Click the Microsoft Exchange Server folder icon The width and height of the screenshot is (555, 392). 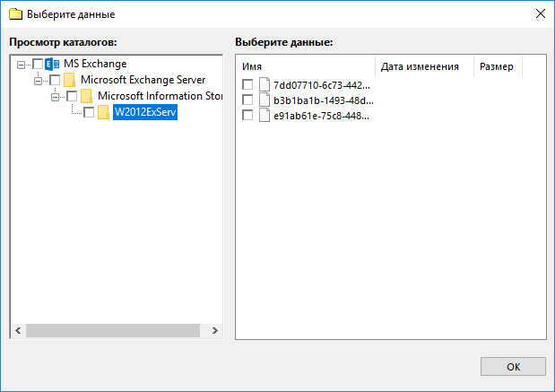[x=69, y=81]
